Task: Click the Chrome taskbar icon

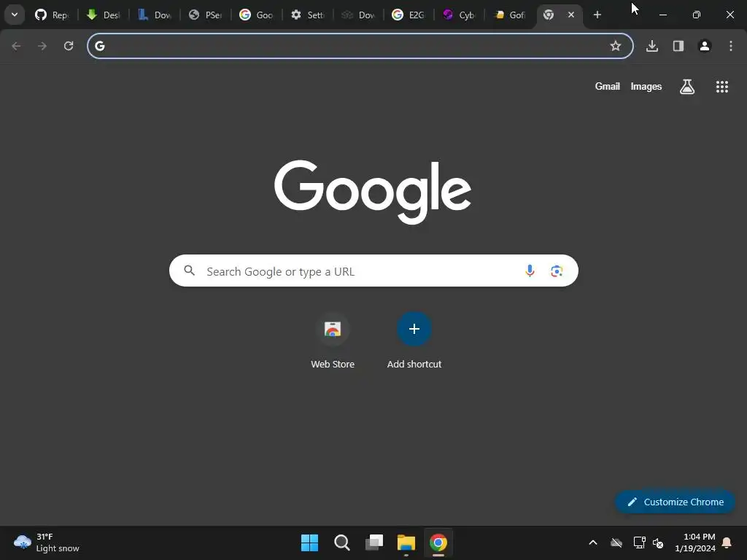Action: click(438, 542)
